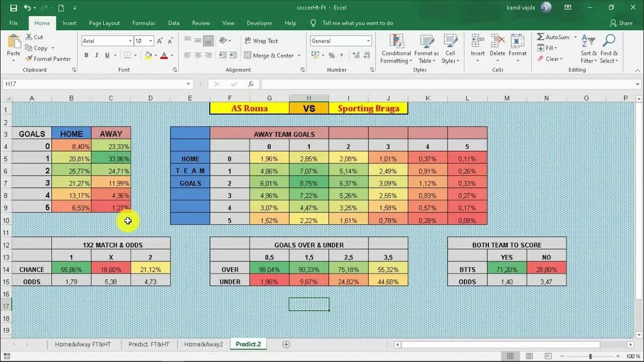Apply the Fill Color bucket
644x362 pixels.
pos(148,55)
